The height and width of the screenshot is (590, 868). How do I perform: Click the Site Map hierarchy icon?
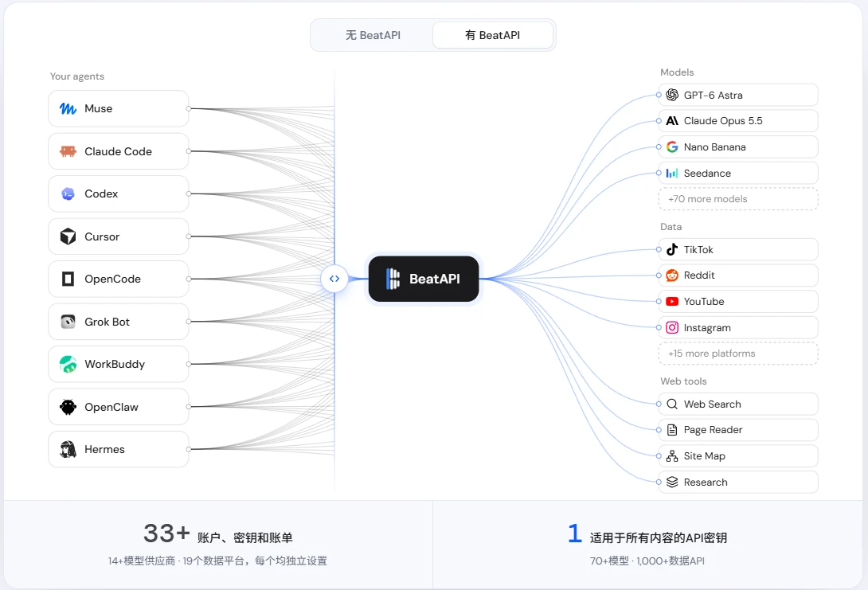pos(672,456)
